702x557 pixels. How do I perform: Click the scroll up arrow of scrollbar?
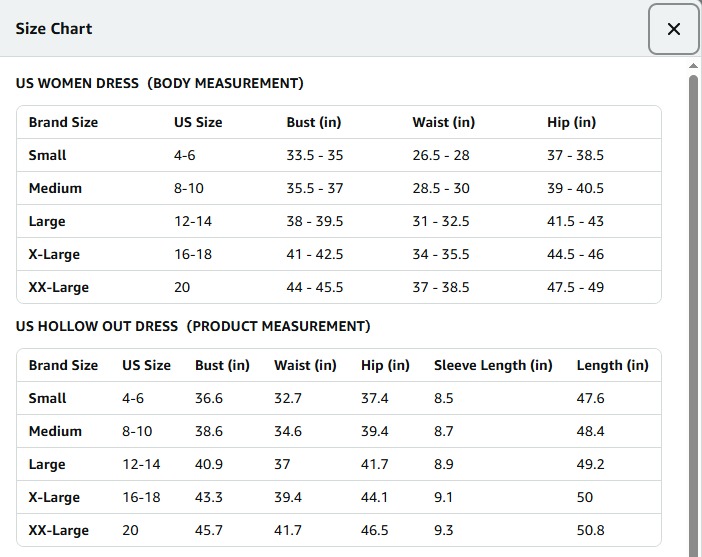694,67
